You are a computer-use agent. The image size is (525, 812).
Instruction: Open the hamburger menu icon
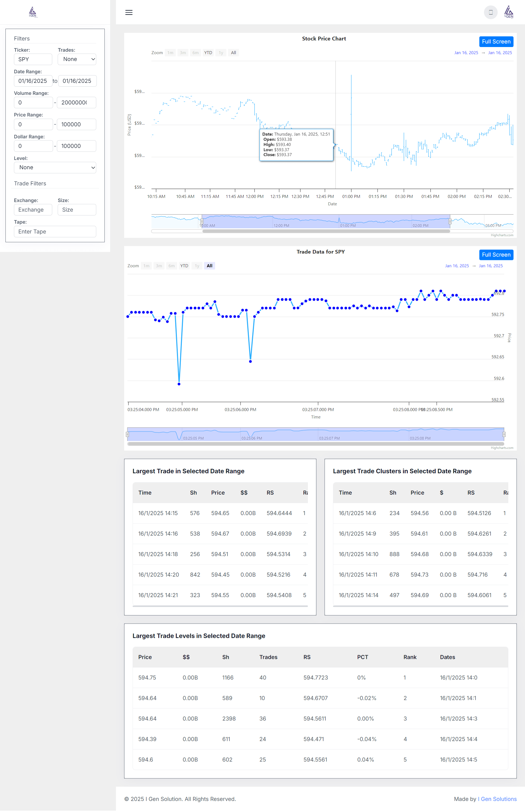[x=129, y=13]
